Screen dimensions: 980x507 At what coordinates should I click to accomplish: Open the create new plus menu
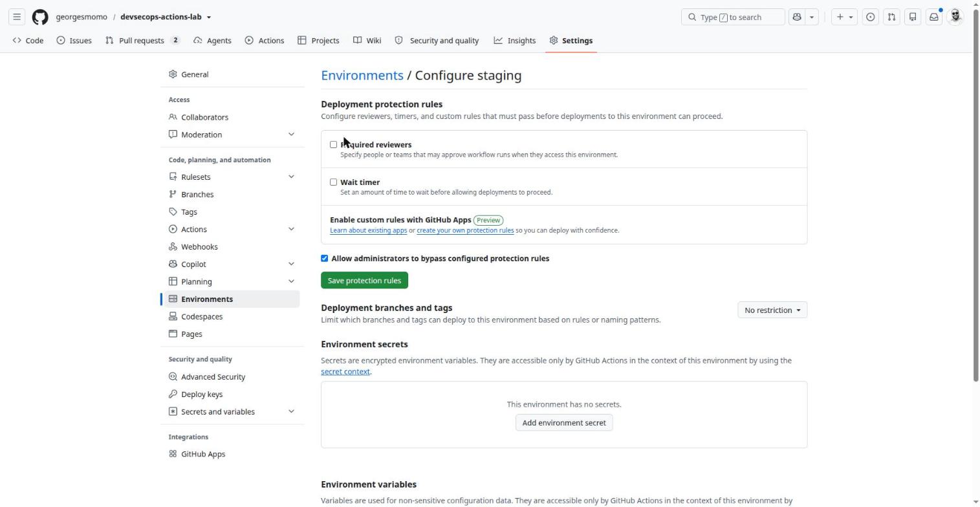(x=844, y=17)
